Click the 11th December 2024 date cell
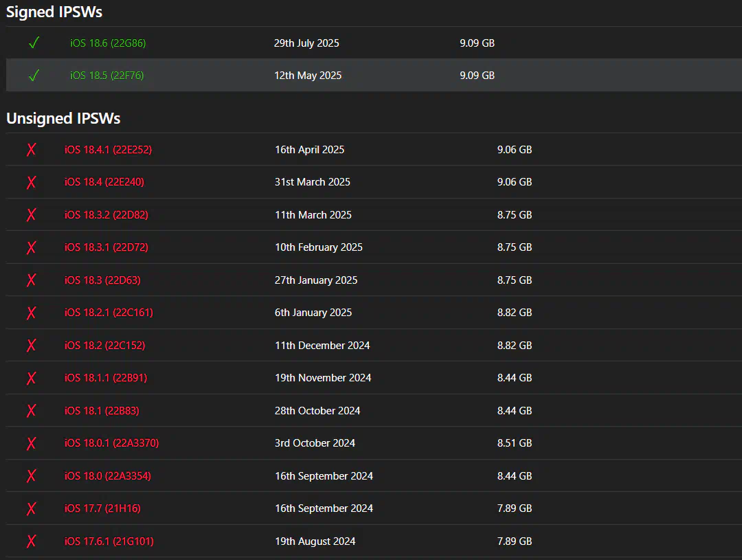The height and width of the screenshot is (560, 742). pos(322,346)
